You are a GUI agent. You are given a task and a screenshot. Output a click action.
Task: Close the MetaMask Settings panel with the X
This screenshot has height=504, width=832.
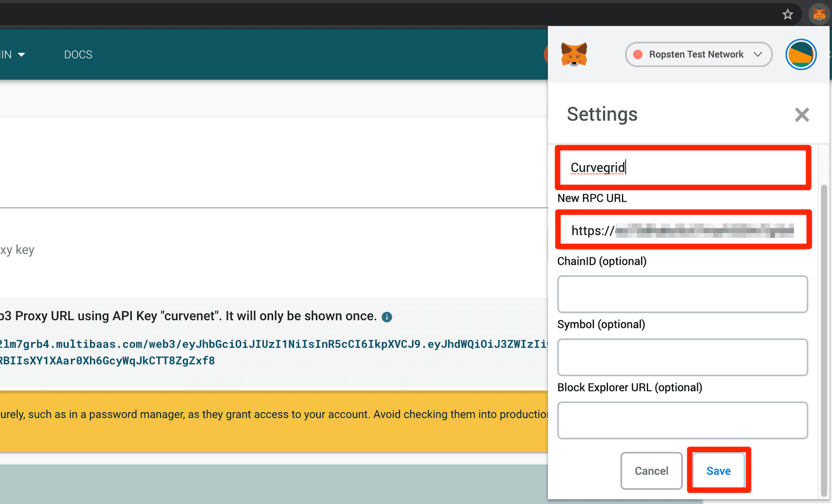pos(802,114)
